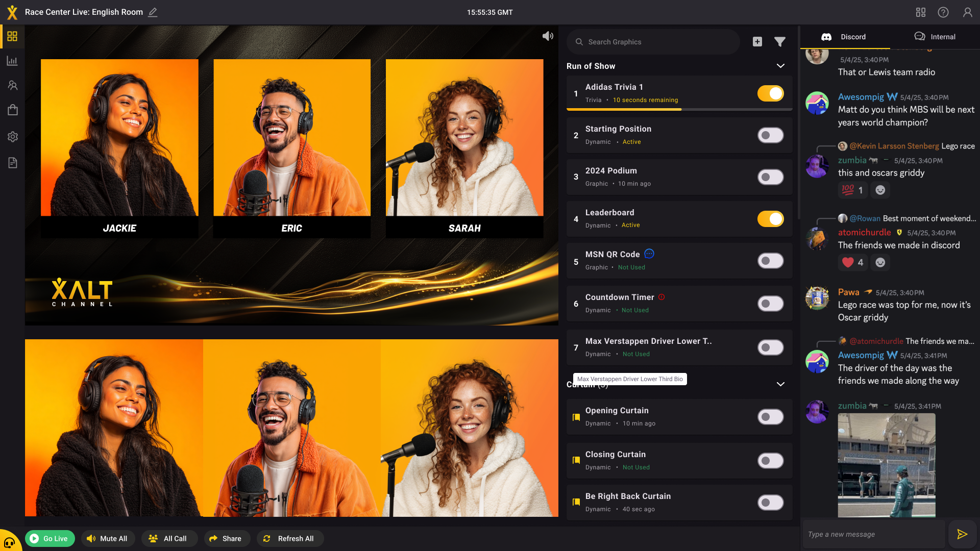The image size is (980, 551).
Task: Click the edit pencil next to room title
Action: click(x=153, y=12)
